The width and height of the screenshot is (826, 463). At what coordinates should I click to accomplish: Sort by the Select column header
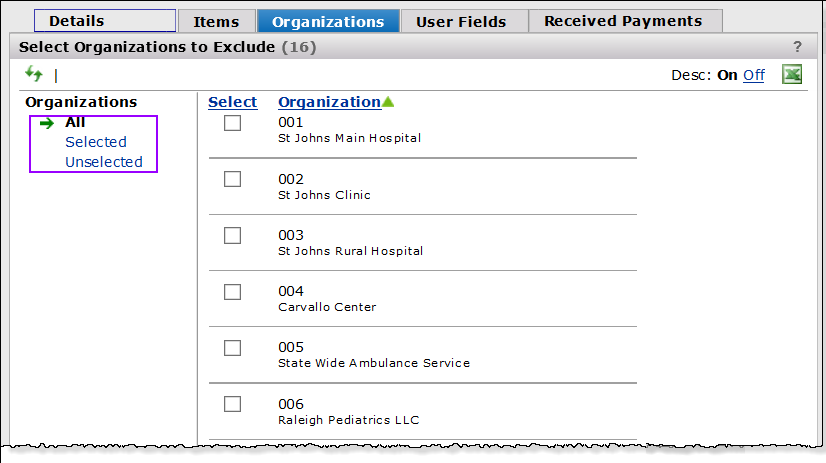[232, 102]
